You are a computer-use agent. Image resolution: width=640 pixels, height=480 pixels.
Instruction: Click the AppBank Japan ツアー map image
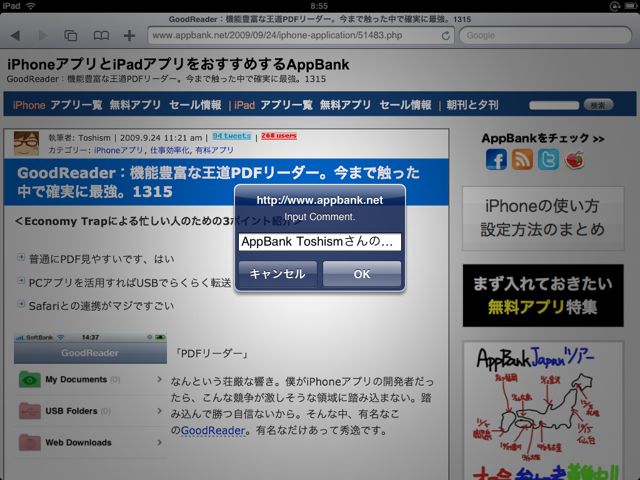(543, 410)
